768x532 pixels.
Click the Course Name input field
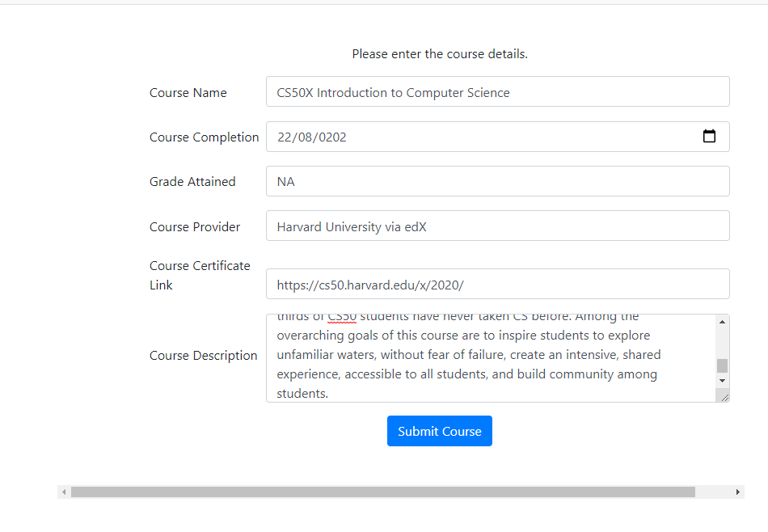pyautogui.click(x=498, y=91)
